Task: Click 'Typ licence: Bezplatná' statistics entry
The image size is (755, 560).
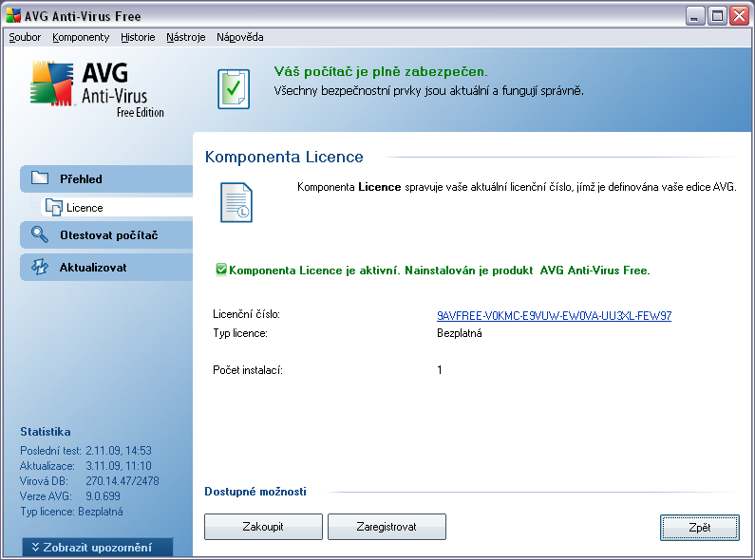Action: [x=71, y=512]
